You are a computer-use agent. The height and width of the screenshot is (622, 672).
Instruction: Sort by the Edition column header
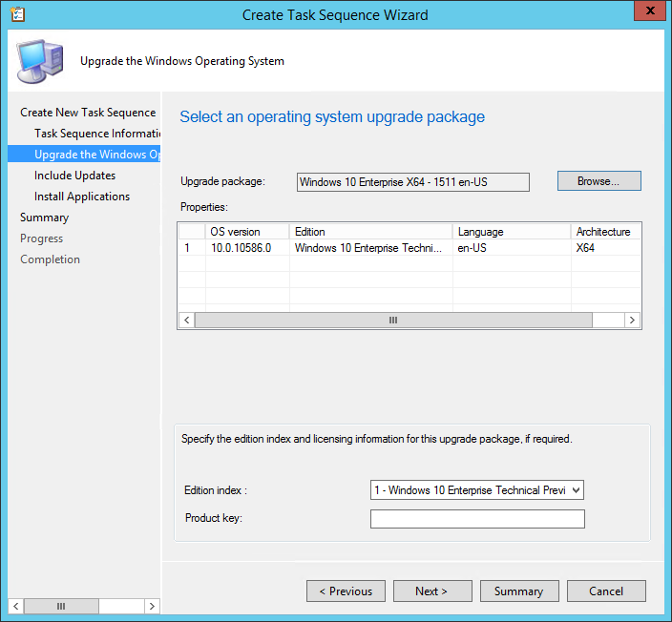(370, 231)
